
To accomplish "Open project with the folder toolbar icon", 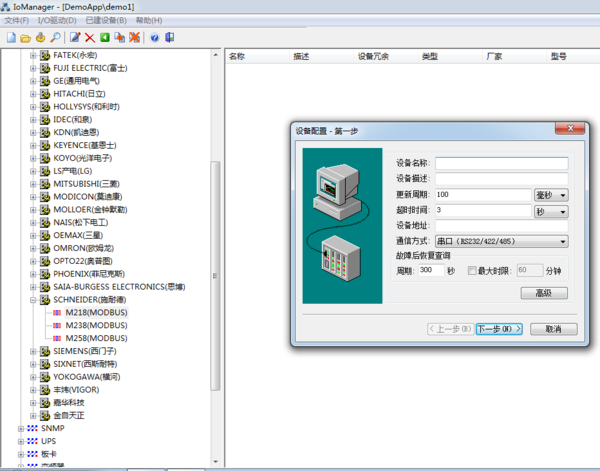I will tap(26, 38).
